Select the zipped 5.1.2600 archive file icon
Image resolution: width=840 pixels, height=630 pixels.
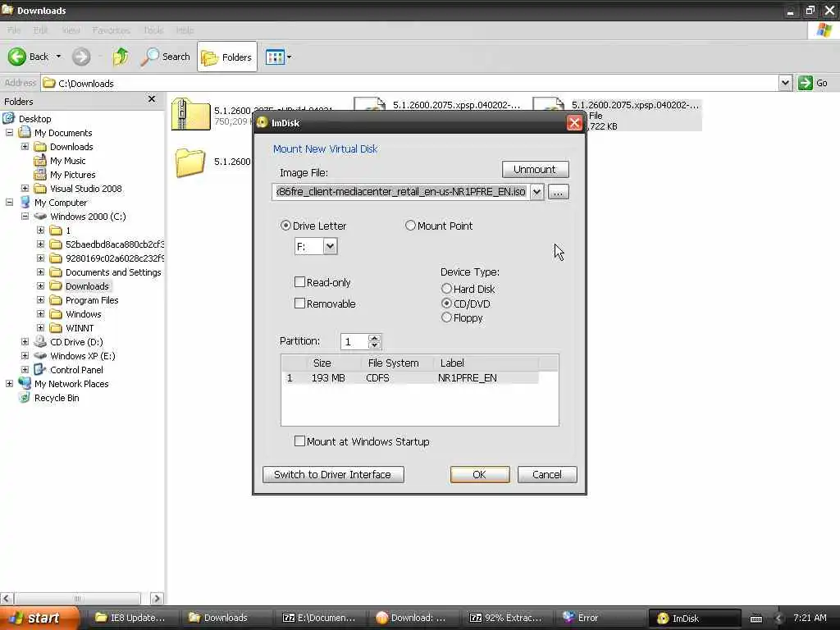[x=190, y=114]
